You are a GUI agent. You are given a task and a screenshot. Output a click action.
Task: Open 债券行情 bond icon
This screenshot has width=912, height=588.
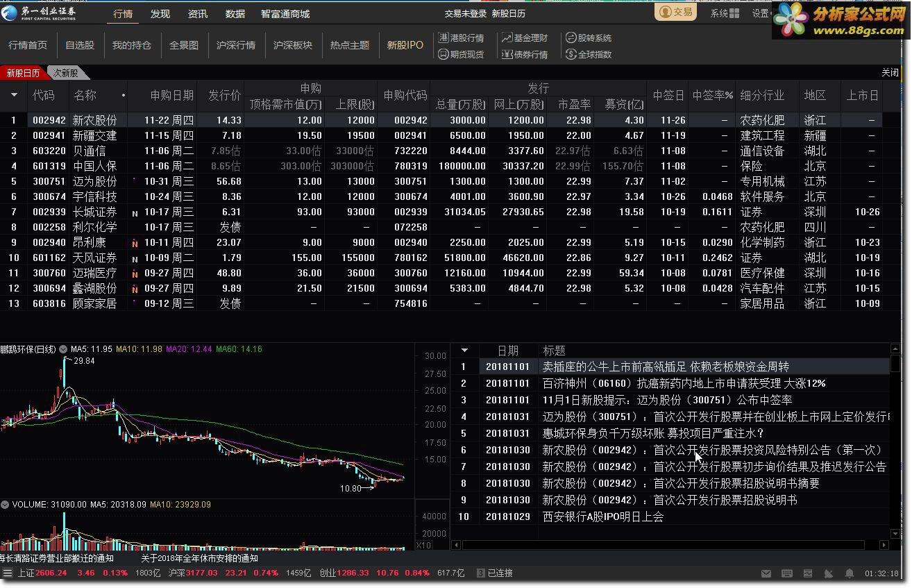(507, 54)
